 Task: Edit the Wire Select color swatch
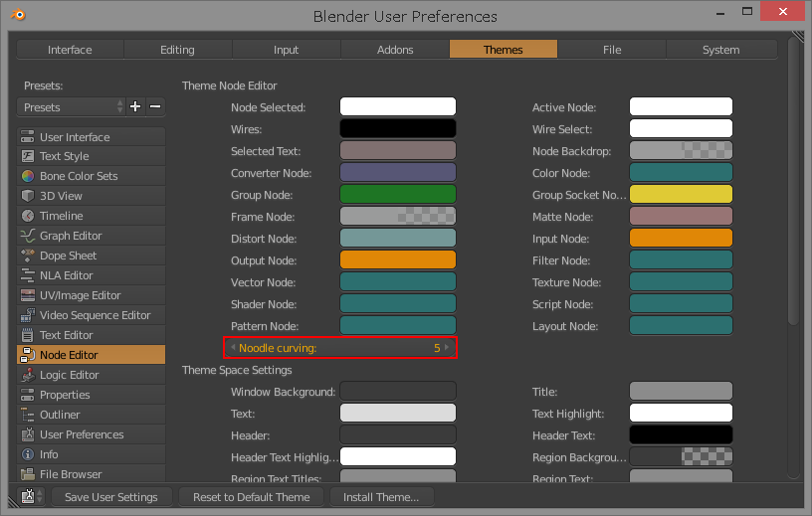pyautogui.click(x=681, y=128)
